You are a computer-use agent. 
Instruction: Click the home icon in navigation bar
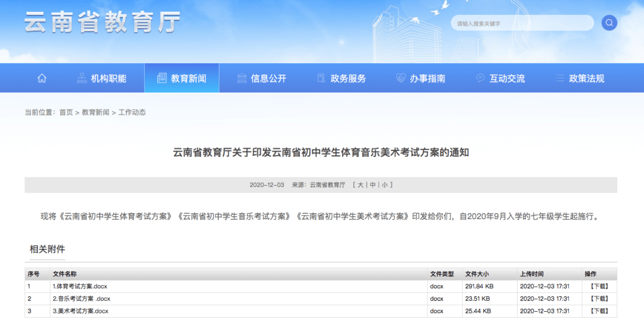click(42, 78)
